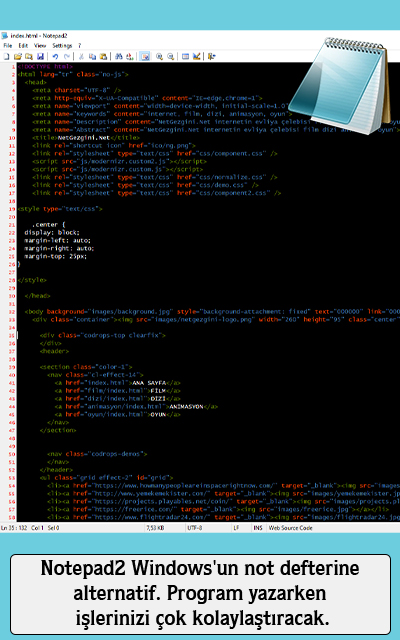Click the '7,53 KB' file size status entry

coord(155,528)
